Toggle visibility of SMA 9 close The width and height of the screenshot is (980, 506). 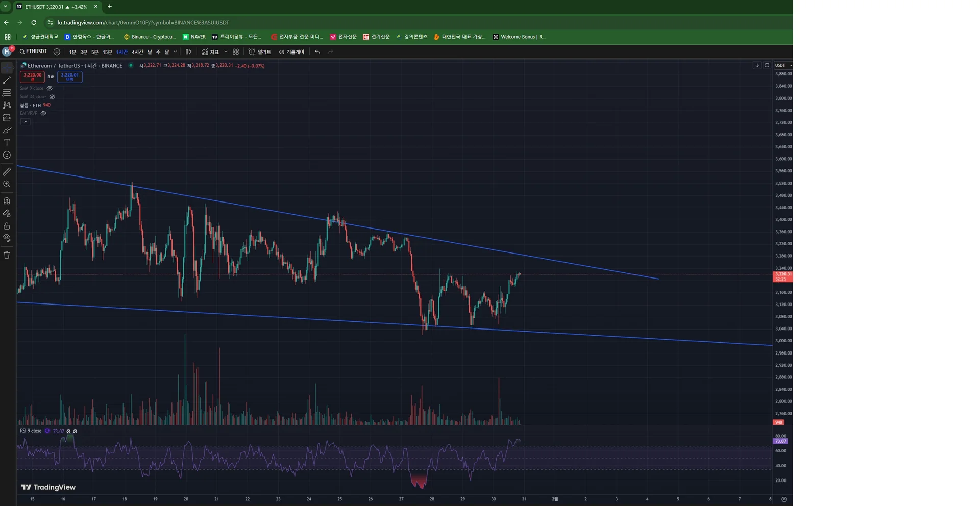click(x=50, y=88)
